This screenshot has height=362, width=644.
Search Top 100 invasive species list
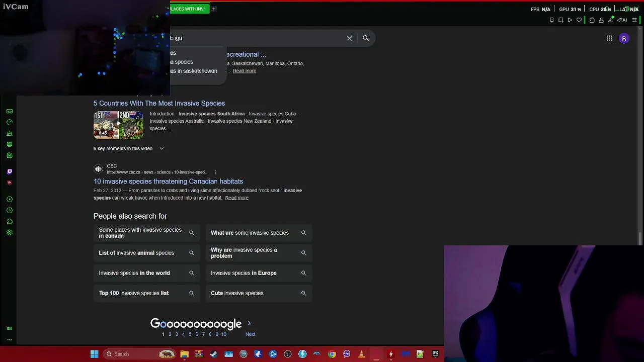pos(146,293)
